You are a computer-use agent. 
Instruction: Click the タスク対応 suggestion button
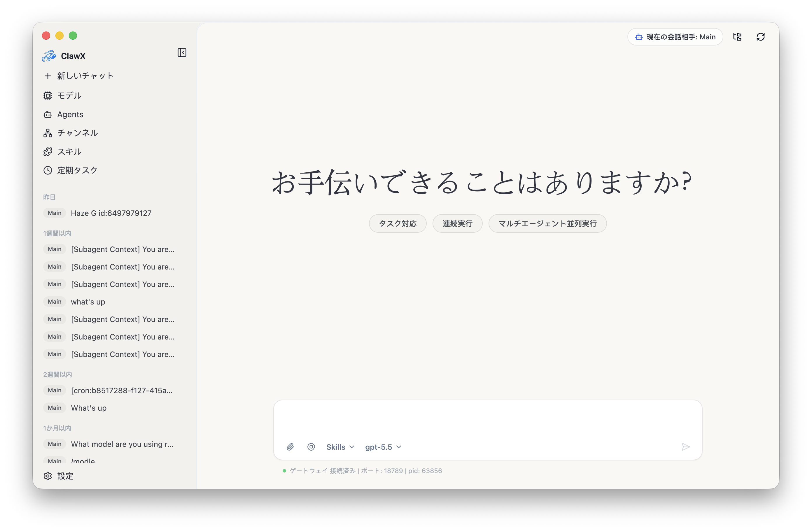pyautogui.click(x=398, y=223)
